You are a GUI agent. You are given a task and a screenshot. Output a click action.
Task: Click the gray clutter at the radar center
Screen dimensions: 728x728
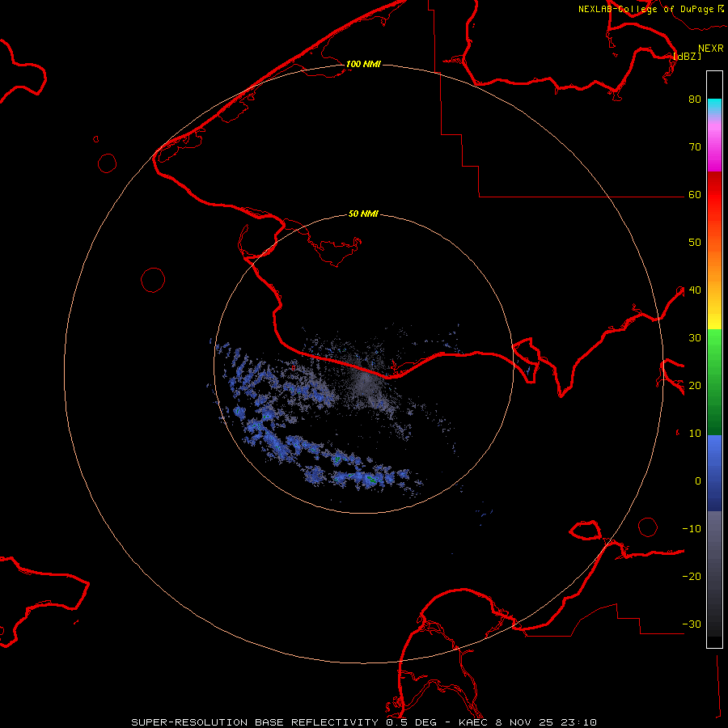tap(366, 382)
